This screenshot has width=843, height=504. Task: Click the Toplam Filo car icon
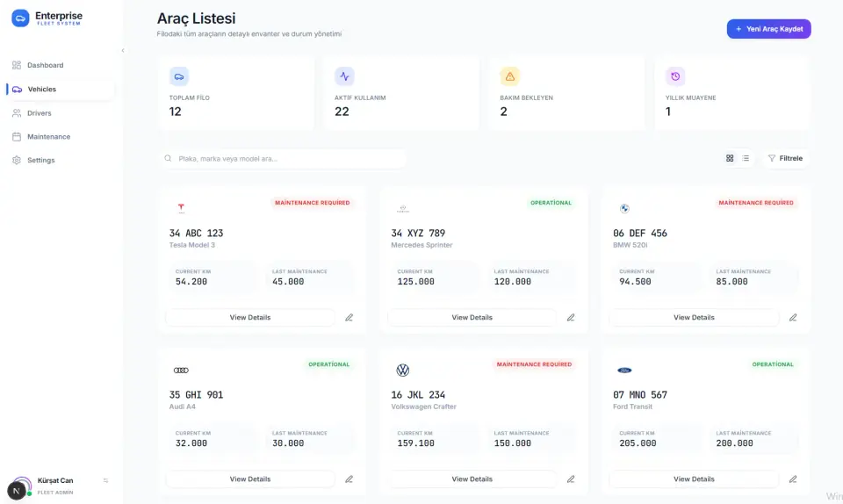tap(179, 76)
